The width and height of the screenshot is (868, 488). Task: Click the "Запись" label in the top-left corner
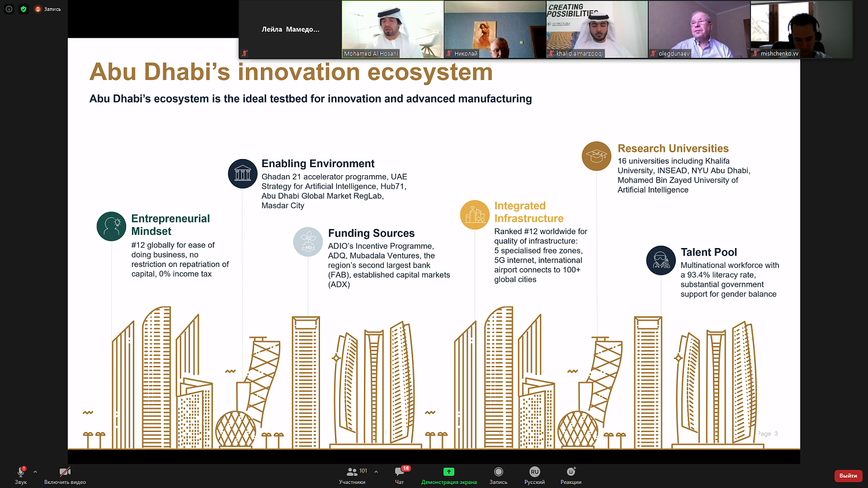(53, 9)
